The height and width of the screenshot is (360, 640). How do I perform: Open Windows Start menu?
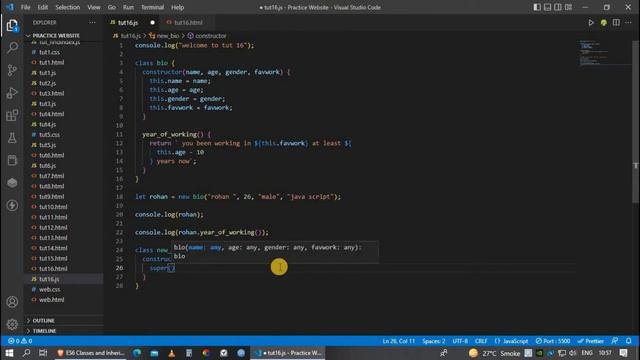(9, 353)
